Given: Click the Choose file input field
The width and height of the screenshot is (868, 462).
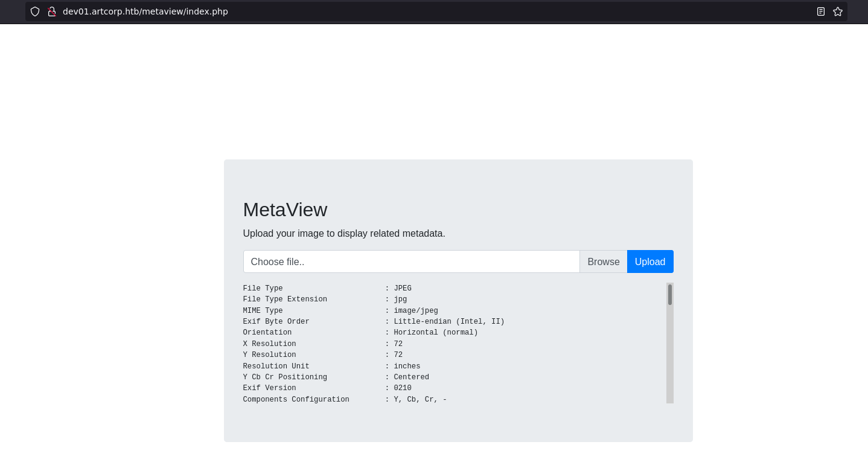Looking at the screenshot, I should click(411, 261).
